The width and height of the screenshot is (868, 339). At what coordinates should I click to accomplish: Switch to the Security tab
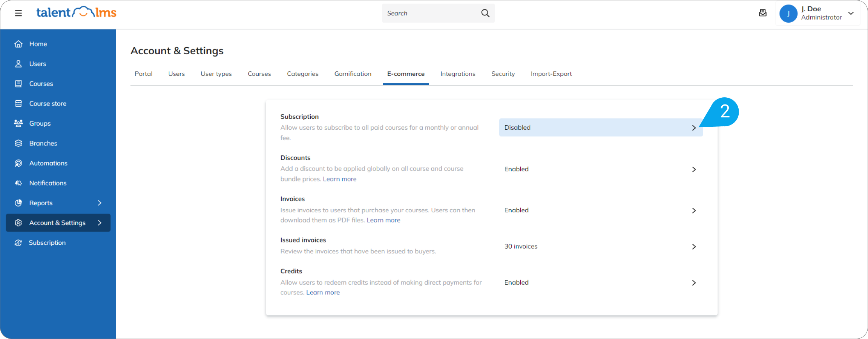tap(503, 74)
